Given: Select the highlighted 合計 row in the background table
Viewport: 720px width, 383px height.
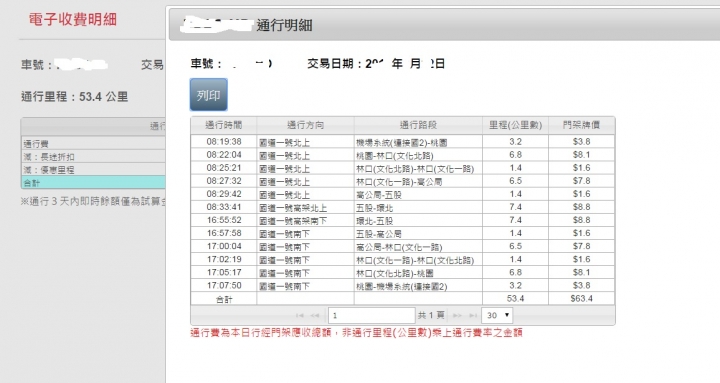Looking at the screenshot, I should tap(93, 182).
